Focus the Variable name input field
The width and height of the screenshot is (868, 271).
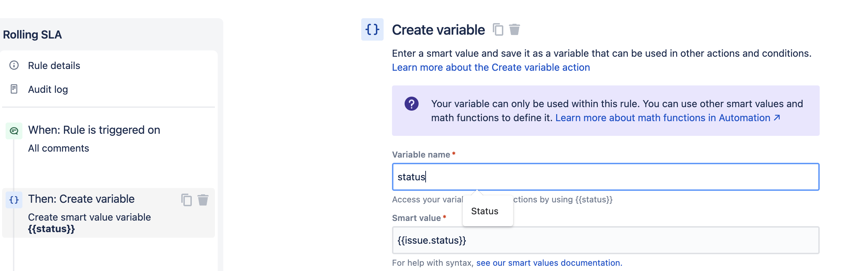(x=605, y=177)
